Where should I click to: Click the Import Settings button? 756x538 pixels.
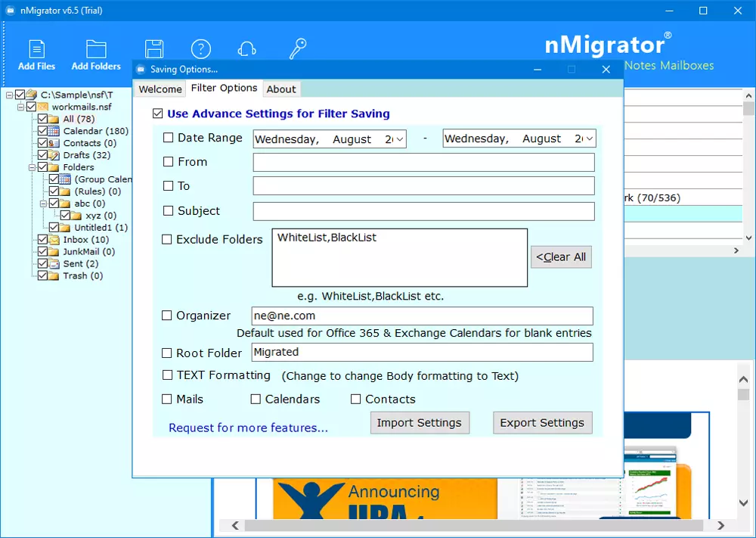[420, 423]
